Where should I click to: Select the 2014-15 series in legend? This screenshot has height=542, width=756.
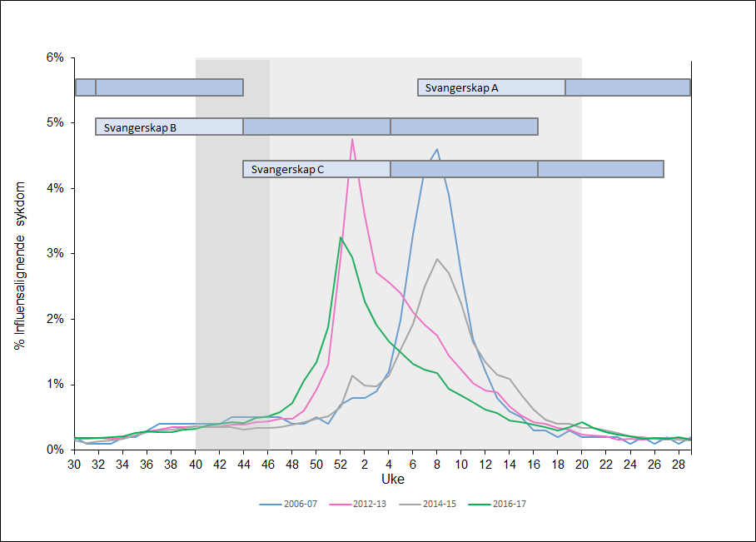438,504
